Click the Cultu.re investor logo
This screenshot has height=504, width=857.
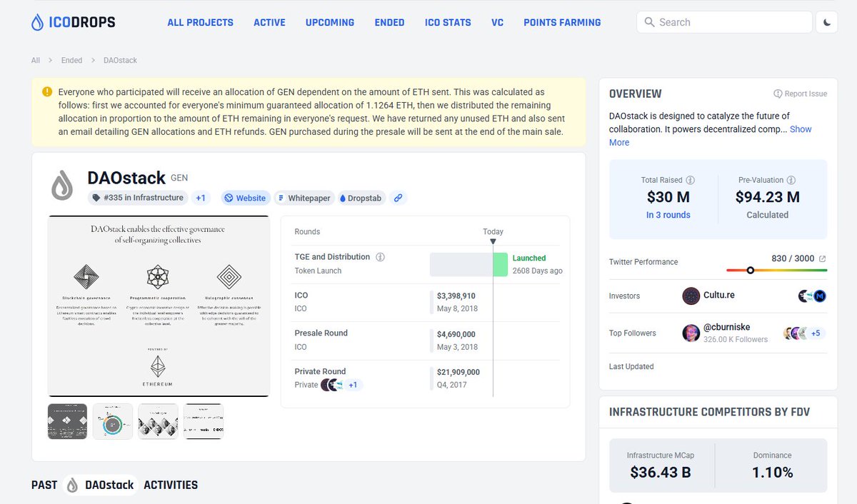point(691,296)
